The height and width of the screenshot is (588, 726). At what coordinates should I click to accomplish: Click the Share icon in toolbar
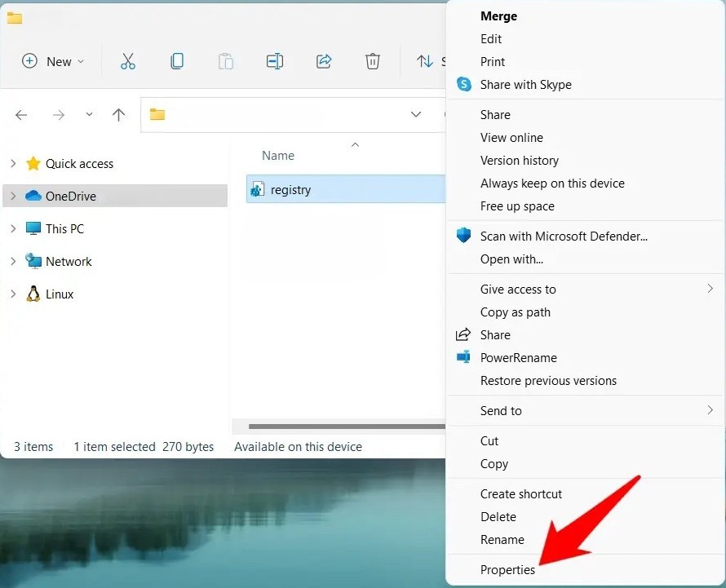point(324,61)
